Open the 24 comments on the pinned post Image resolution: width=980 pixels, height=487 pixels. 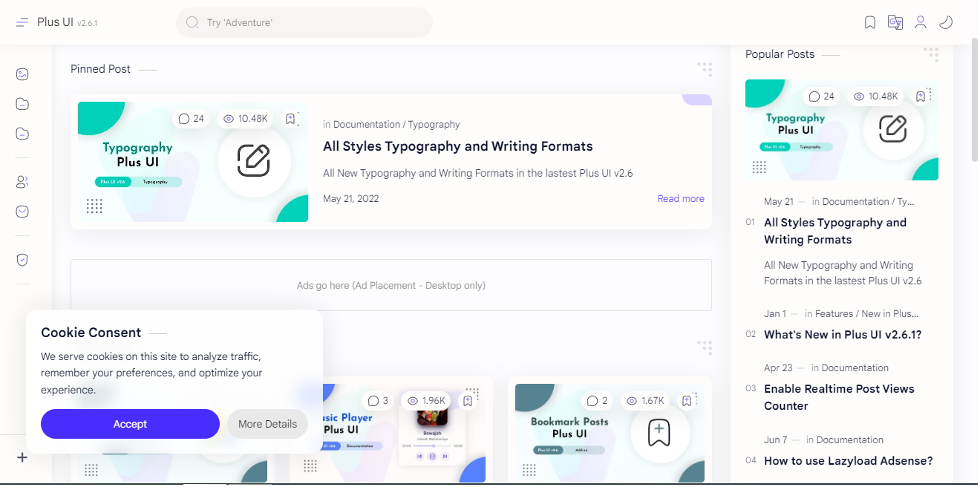click(192, 119)
